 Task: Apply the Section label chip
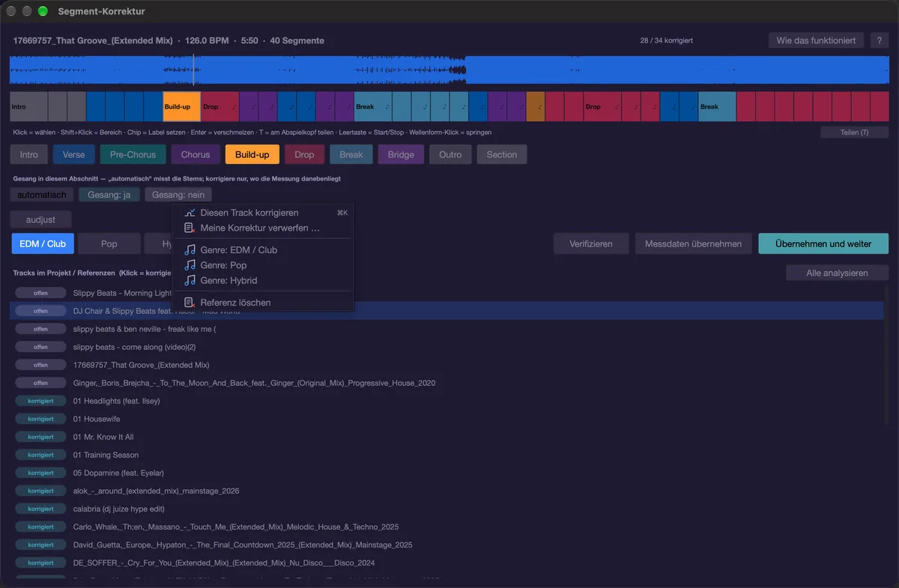(502, 154)
